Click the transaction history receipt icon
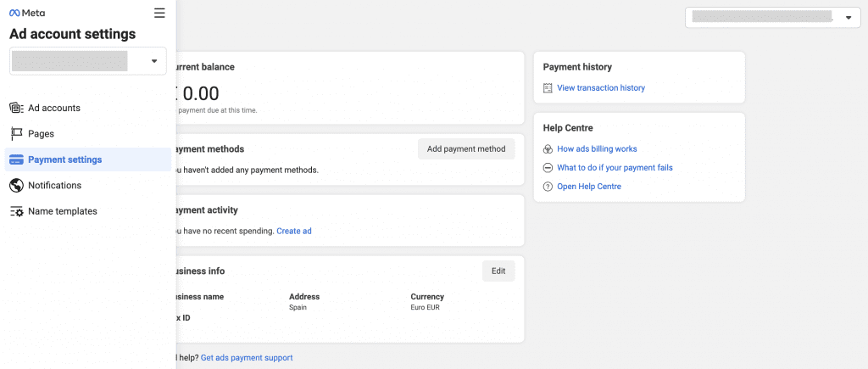Image resolution: width=868 pixels, height=369 pixels. [548, 87]
